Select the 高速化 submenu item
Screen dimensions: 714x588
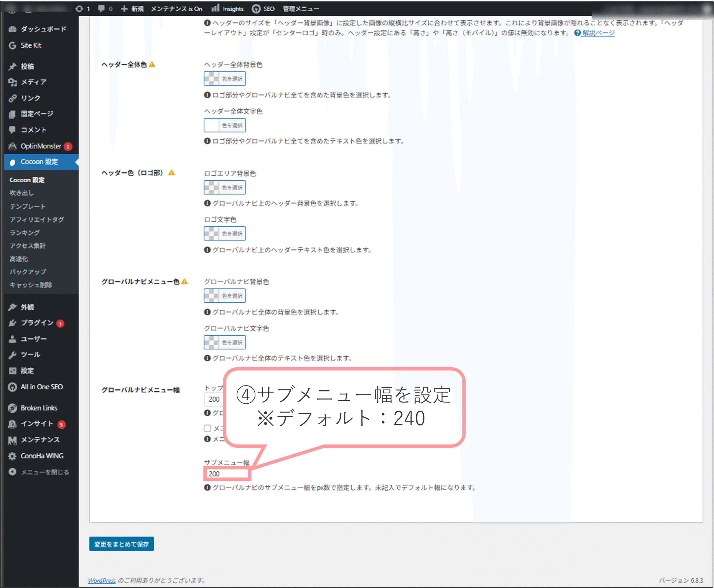tap(19, 259)
